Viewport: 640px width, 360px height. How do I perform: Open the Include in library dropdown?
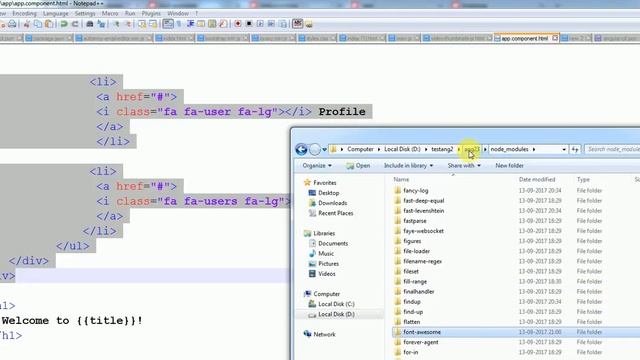tap(409, 166)
